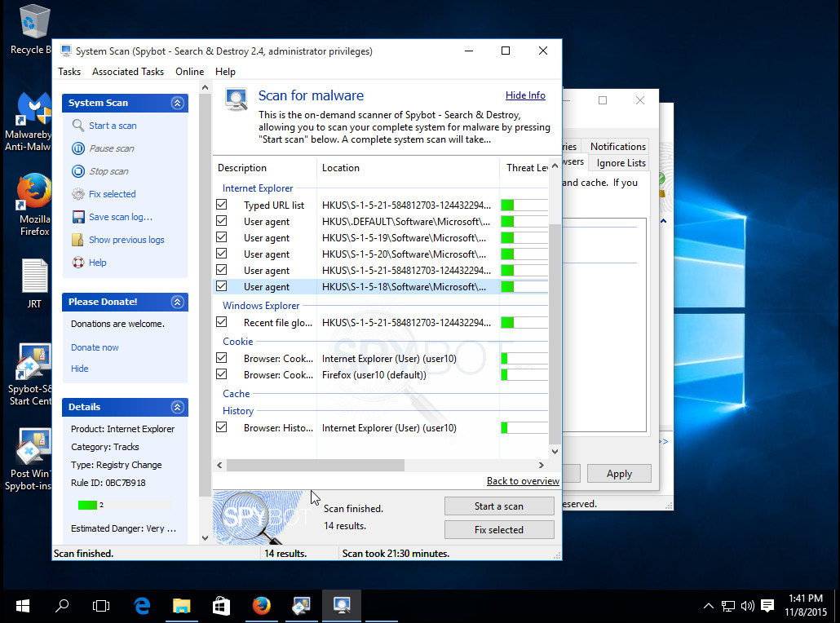Click the Fix selected button below Start a scan button

pyautogui.click(x=499, y=530)
